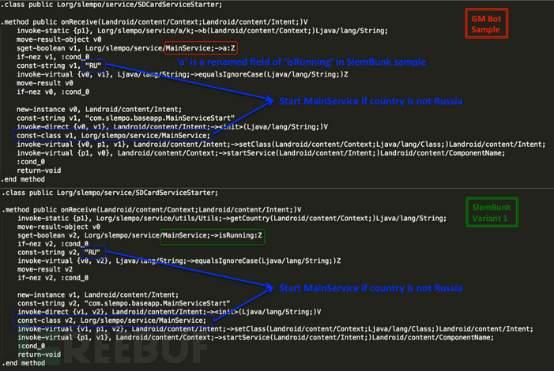Click 'new-instance v1, Landroid/content/Intent;'
This screenshot has width=554, height=372.
(x=98, y=295)
